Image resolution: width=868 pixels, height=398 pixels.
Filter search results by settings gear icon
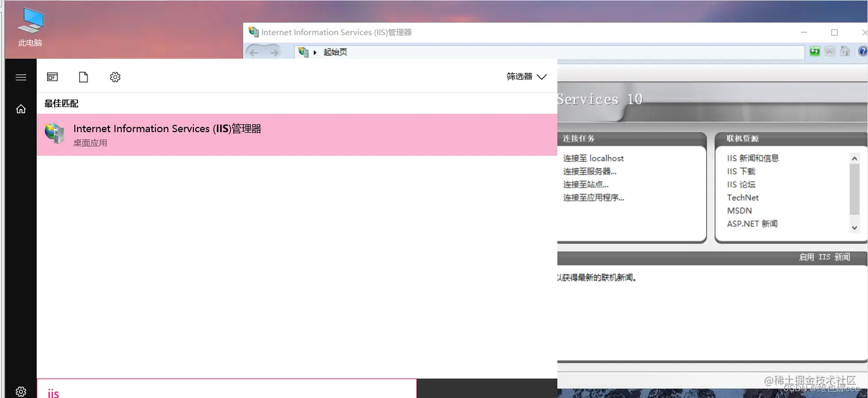pyautogui.click(x=115, y=77)
